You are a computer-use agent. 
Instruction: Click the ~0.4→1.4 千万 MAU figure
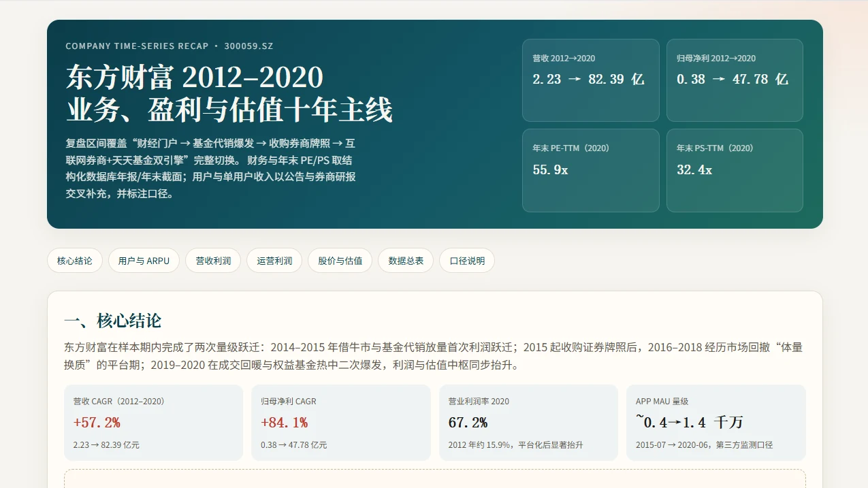tap(690, 423)
